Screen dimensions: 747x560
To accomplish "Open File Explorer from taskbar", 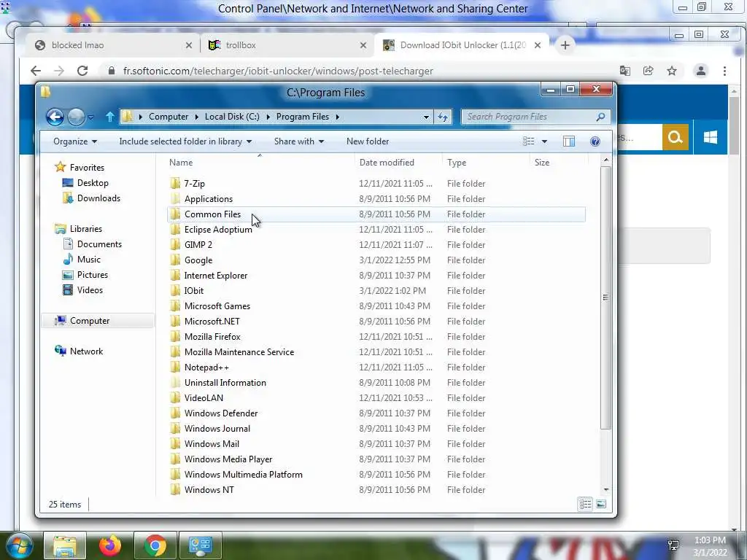I will (x=65, y=545).
